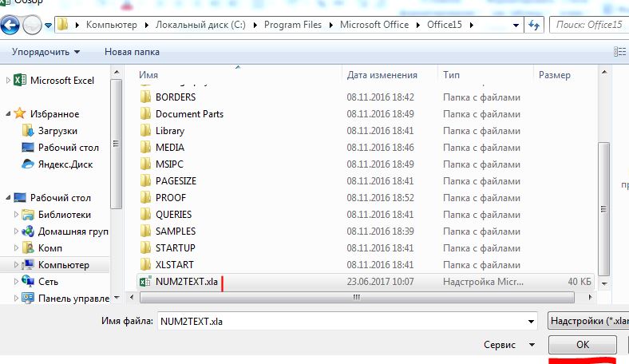Select the NUM2TEXT.xla file icon
Viewport: 629px width, 364px height.
pos(145,281)
